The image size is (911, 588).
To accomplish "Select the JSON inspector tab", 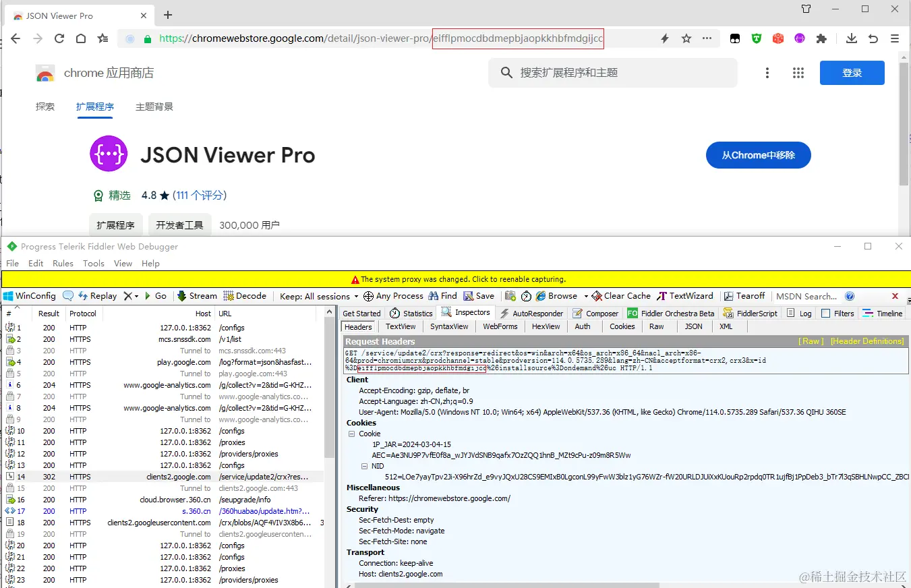I will coord(693,326).
